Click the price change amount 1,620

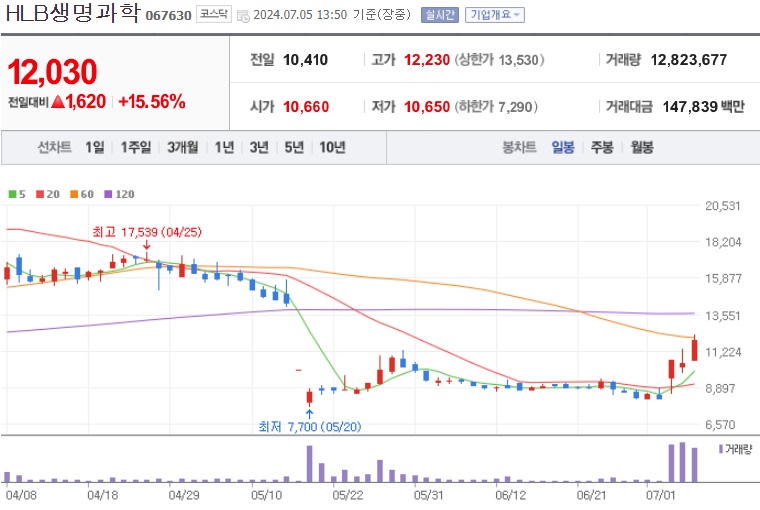[85, 102]
